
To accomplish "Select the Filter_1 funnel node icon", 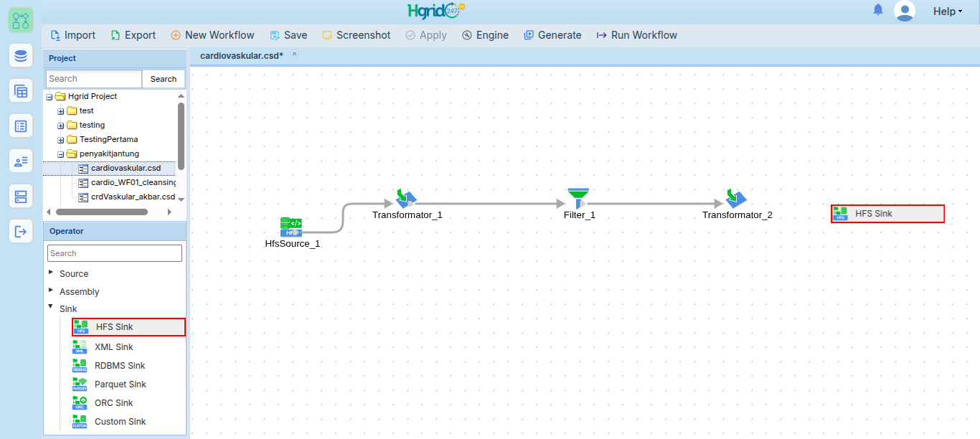I will 578,198.
